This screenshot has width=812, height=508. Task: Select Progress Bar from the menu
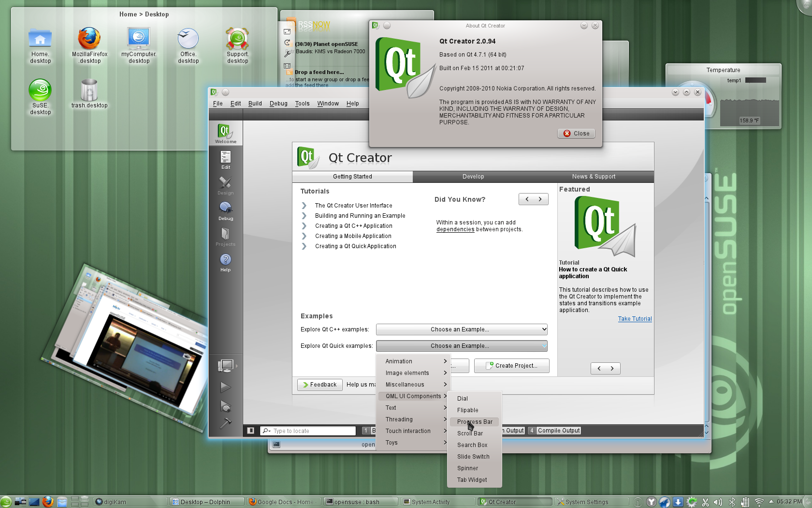(474, 421)
